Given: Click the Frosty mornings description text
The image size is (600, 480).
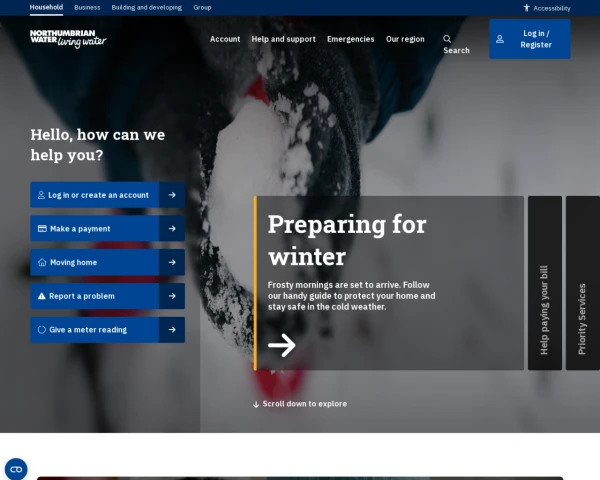Looking at the screenshot, I should point(351,296).
